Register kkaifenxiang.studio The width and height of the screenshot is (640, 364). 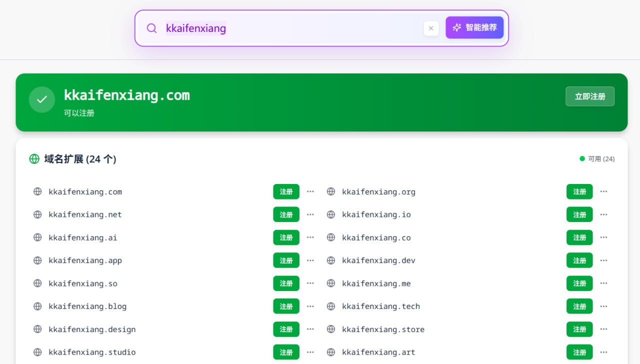point(286,352)
